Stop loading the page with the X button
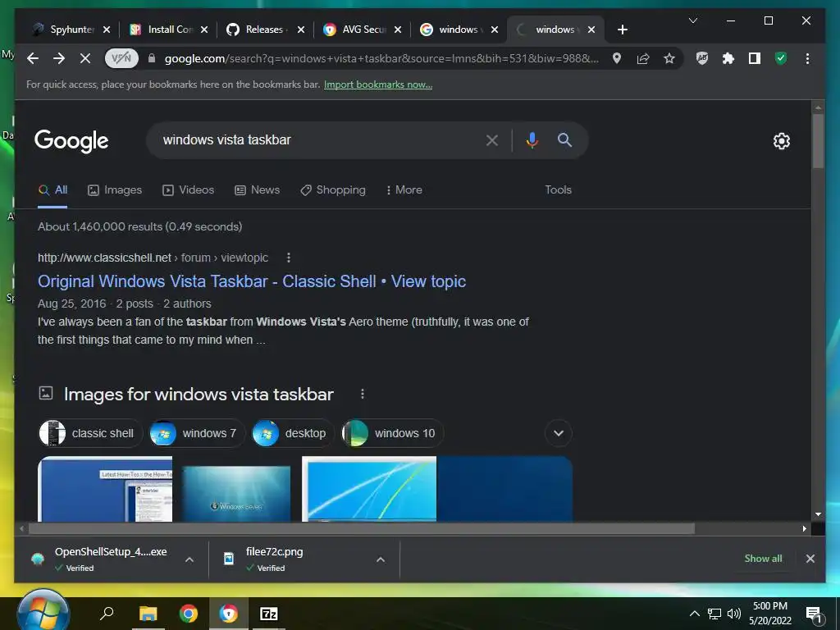This screenshot has width=840, height=630. (85, 58)
